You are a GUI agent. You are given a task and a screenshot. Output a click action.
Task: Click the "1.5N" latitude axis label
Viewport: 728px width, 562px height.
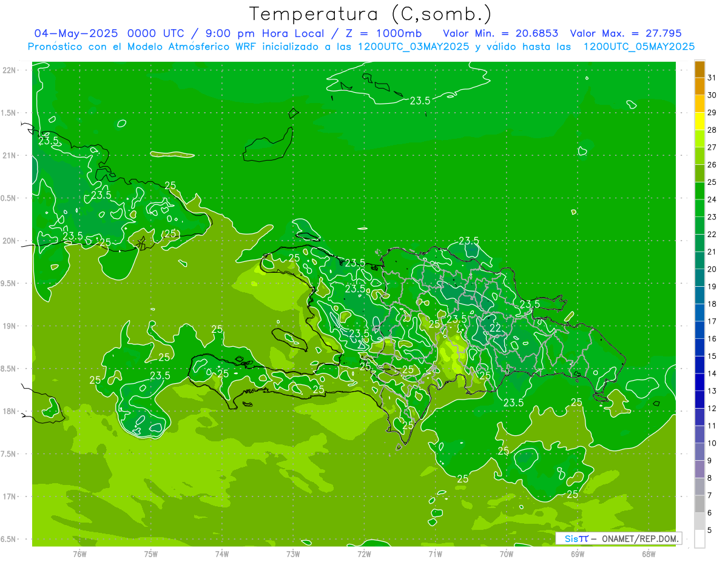click(9, 113)
